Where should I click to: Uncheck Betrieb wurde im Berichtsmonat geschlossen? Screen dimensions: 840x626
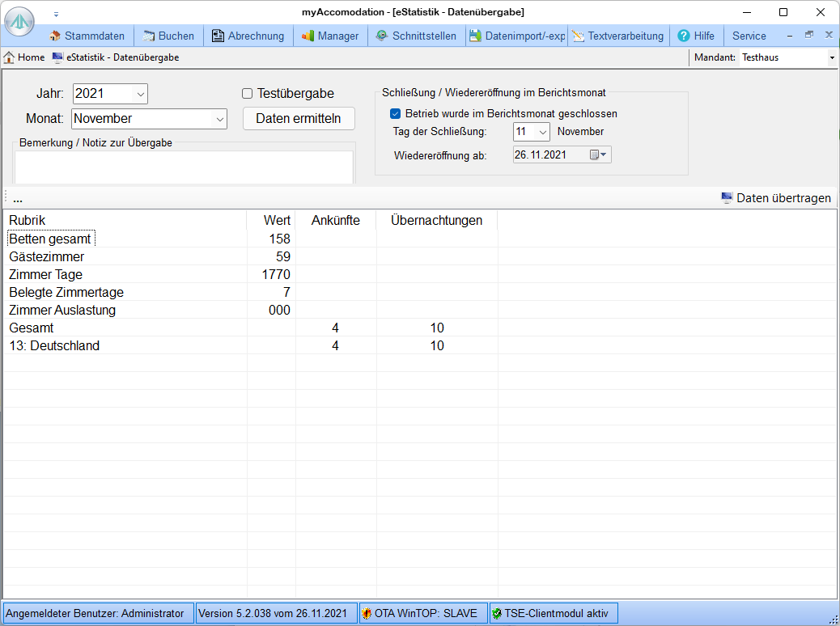[396, 114]
